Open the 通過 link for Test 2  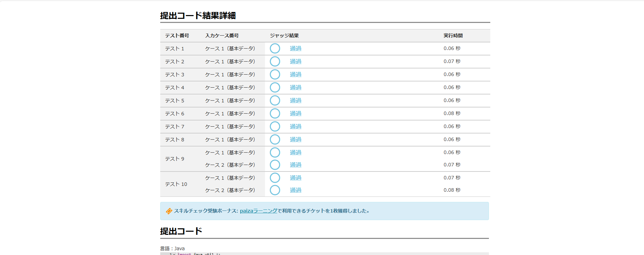pos(295,62)
